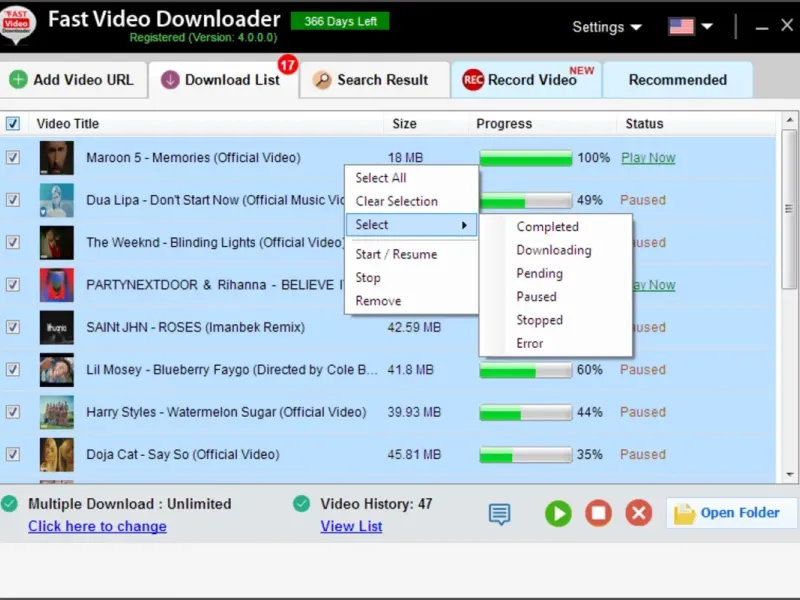Uncheck SAINt JHN ROSES row checkbox

pos(13,327)
